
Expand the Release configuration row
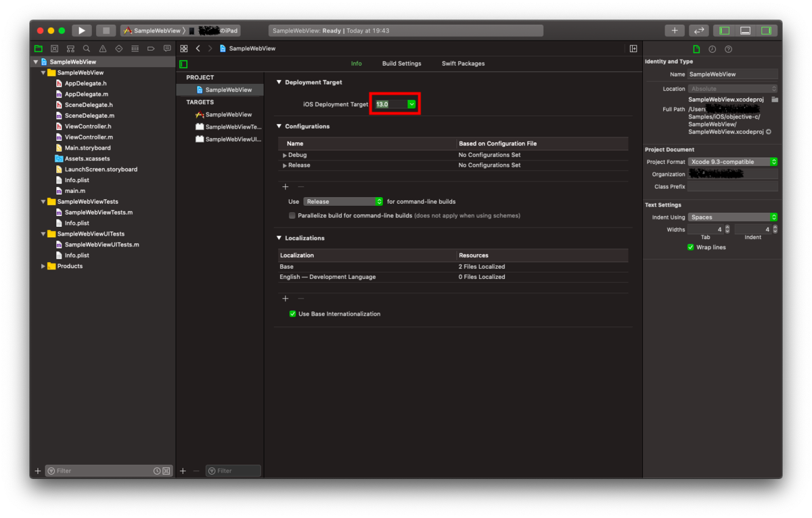[285, 165]
